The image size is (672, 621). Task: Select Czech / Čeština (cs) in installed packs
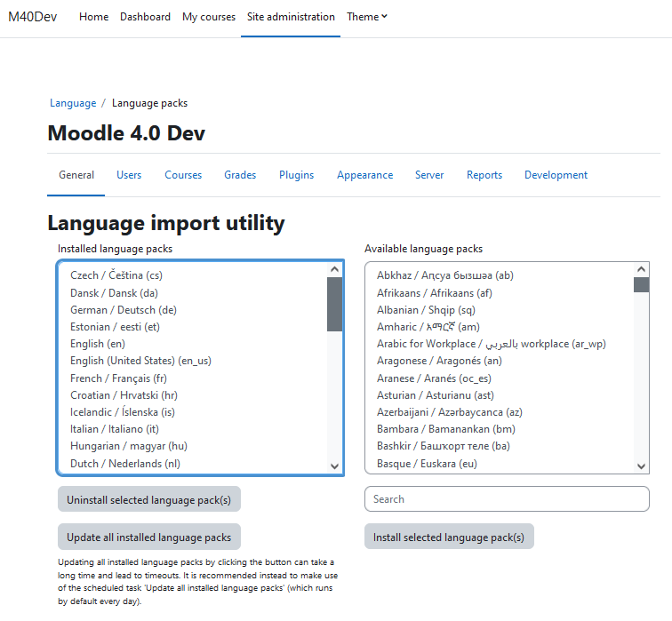(x=193, y=275)
